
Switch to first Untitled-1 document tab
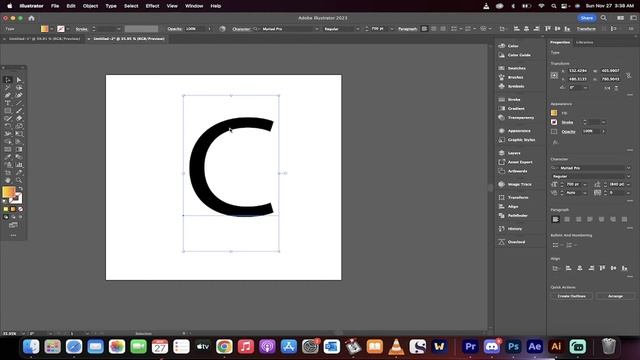tap(44, 39)
